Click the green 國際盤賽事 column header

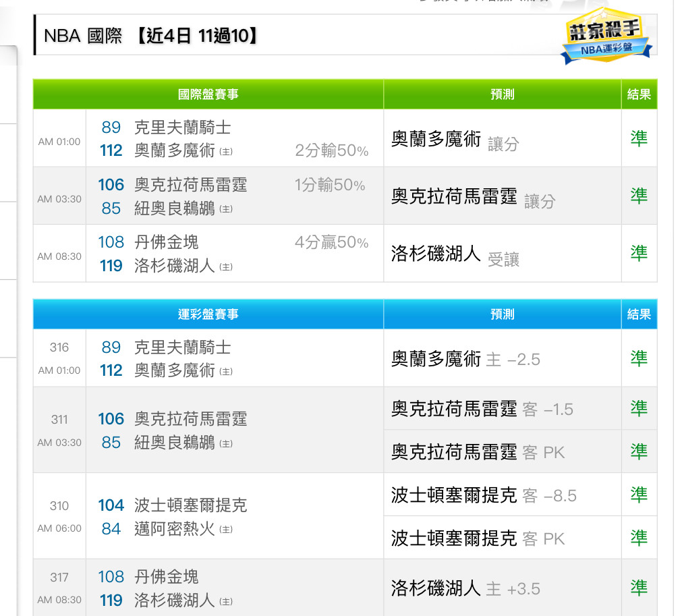(208, 94)
